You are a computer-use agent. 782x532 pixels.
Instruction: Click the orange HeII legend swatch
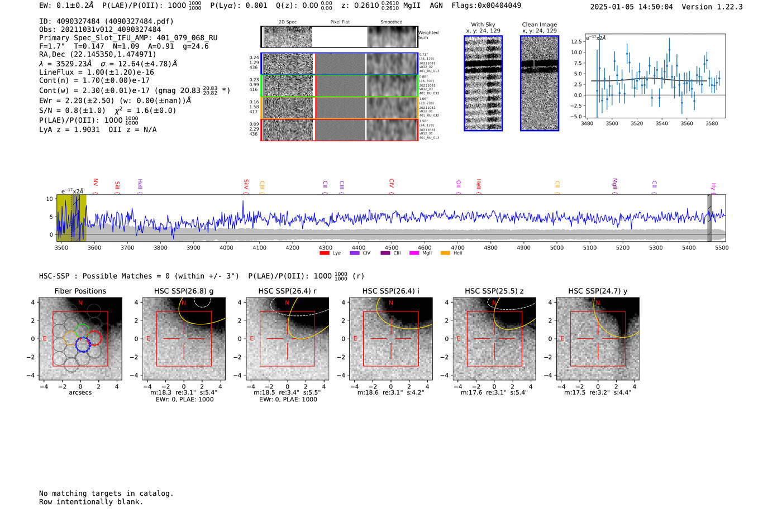coord(445,253)
